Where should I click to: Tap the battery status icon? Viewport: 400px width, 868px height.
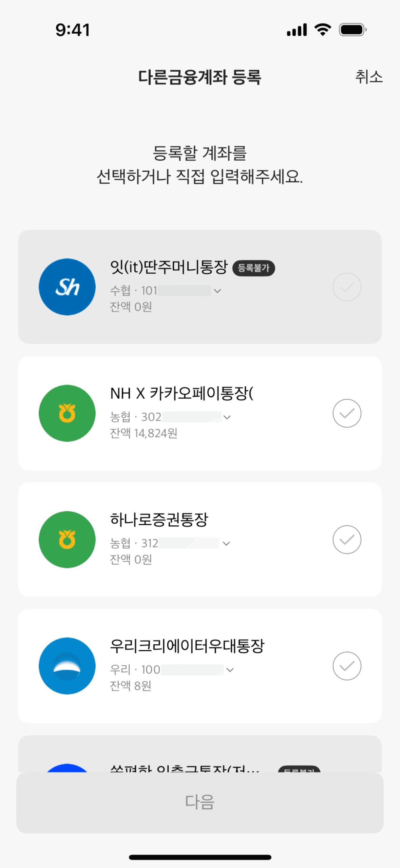353,30
